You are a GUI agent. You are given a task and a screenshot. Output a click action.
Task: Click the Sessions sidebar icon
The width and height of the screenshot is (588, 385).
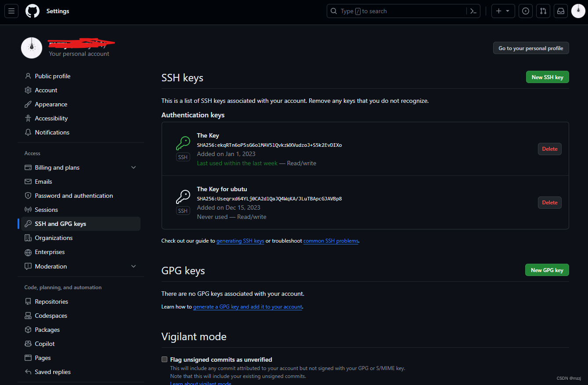(x=28, y=210)
